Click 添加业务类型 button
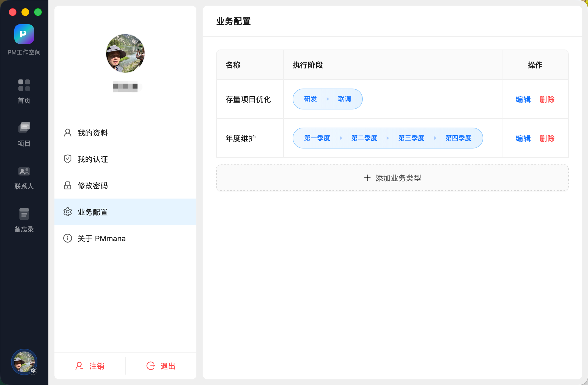The height and width of the screenshot is (385, 588). click(392, 178)
